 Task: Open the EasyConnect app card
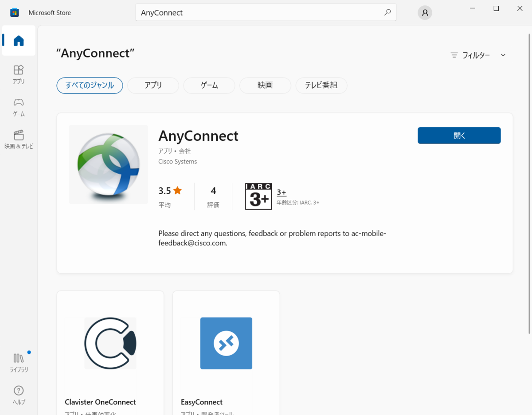pos(226,350)
